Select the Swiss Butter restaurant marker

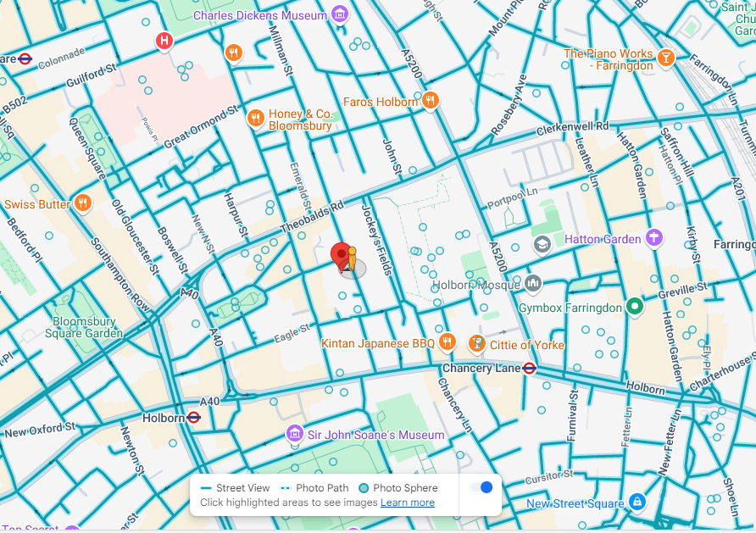(83, 203)
